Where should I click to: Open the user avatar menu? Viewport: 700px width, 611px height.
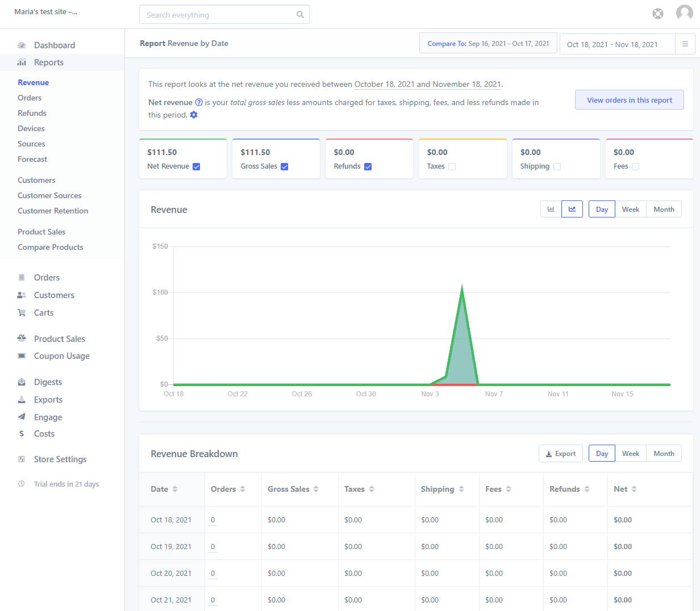click(684, 12)
